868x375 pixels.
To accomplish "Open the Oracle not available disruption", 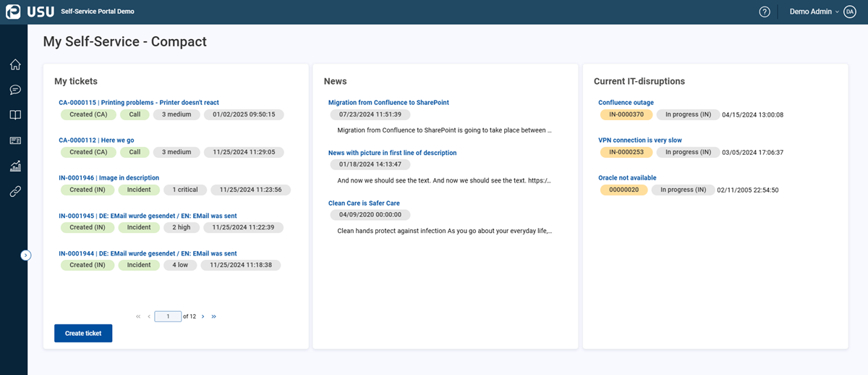I will click(627, 178).
